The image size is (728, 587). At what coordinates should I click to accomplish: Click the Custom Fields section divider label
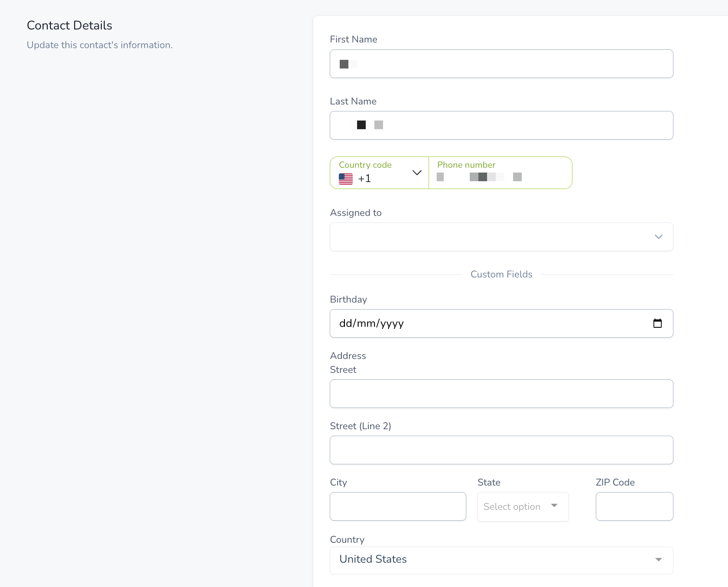[501, 274]
